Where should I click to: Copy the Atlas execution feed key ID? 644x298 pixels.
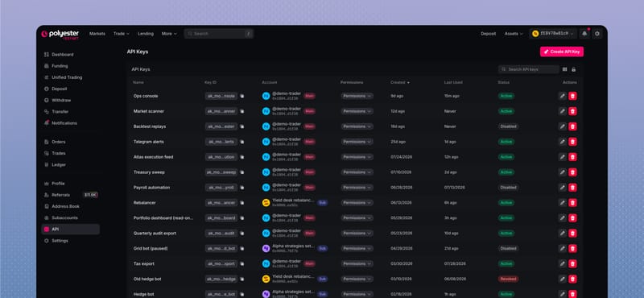[x=242, y=157]
